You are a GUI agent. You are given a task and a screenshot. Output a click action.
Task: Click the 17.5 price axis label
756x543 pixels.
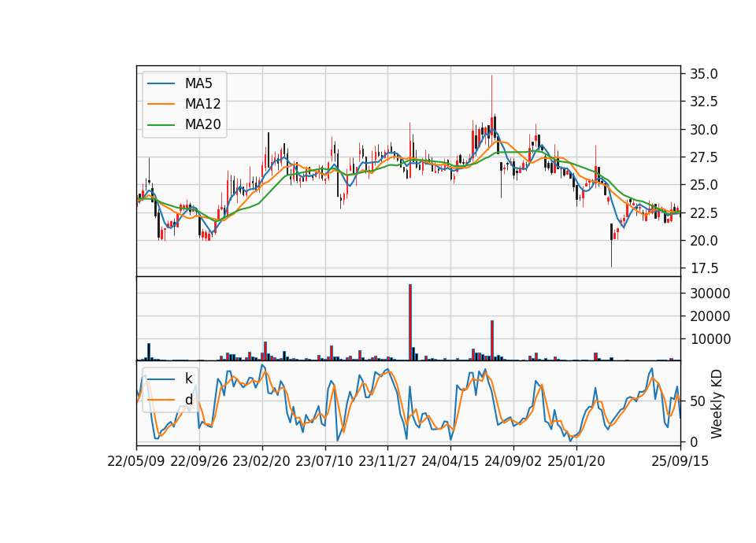click(x=704, y=268)
